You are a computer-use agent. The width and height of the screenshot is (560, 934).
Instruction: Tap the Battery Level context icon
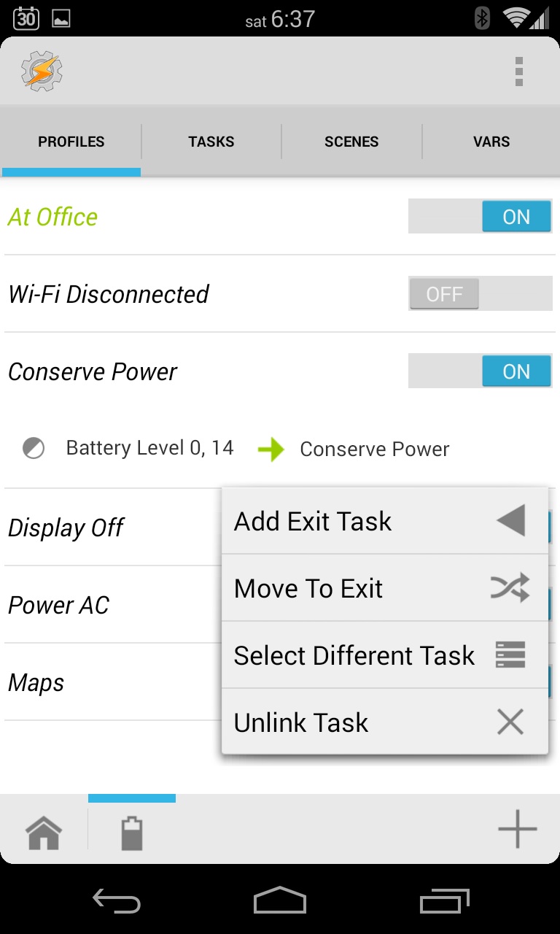(34, 448)
